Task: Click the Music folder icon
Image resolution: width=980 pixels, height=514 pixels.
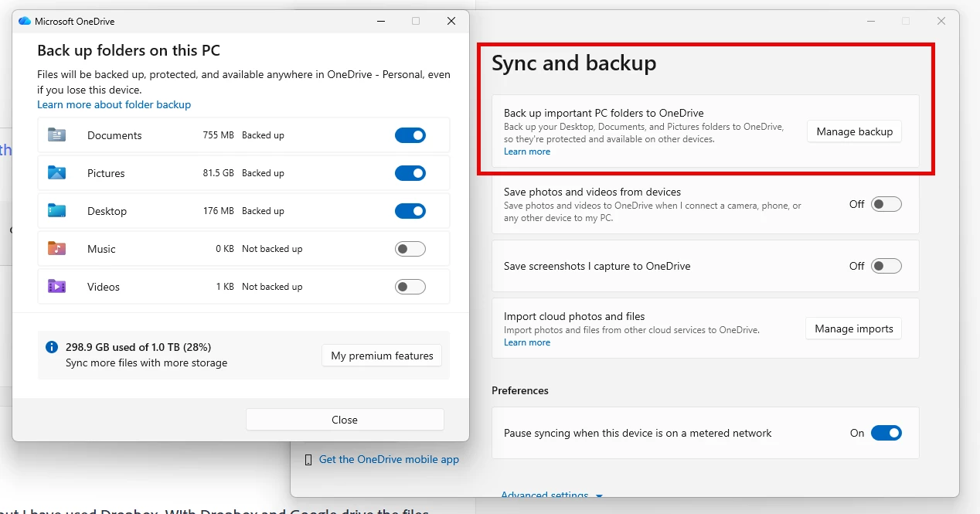Action: click(x=56, y=249)
